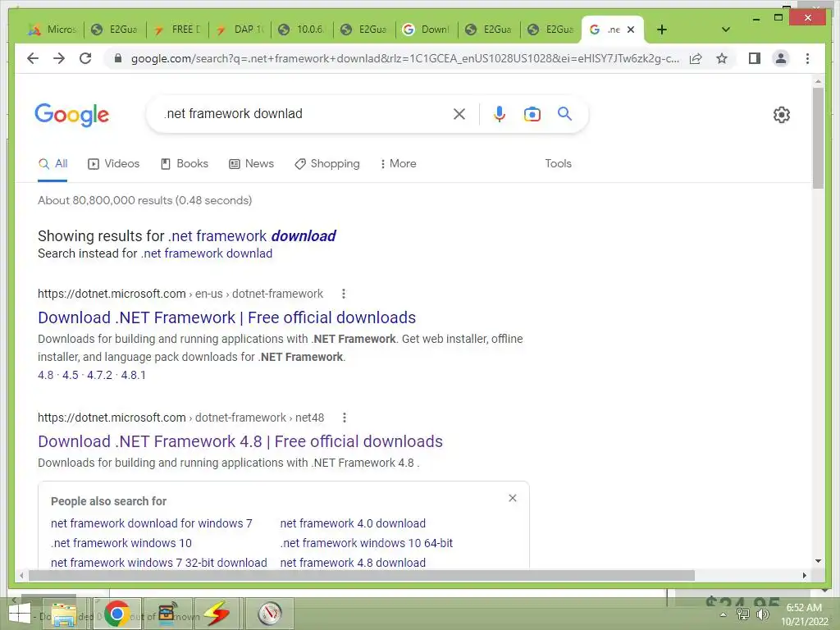Image resolution: width=840 pixels, height=630 pixels.
Task: Open options for the dotnet-framework result
Action: [x=344, y=294]
